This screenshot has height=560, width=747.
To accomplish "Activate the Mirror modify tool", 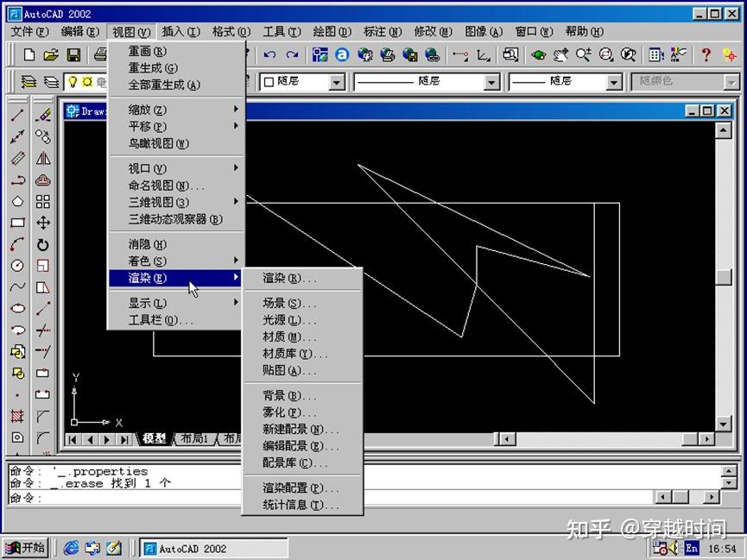I will tap(41, 158).
